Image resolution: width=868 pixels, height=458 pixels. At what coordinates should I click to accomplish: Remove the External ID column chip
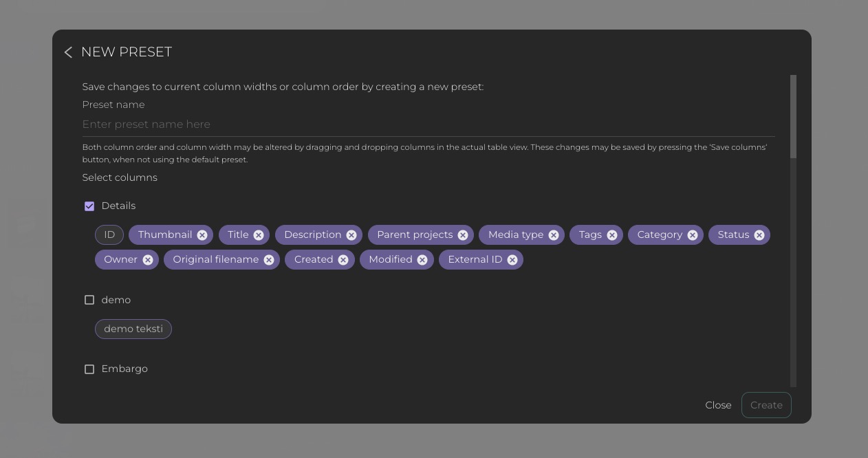tap(512, 260)
